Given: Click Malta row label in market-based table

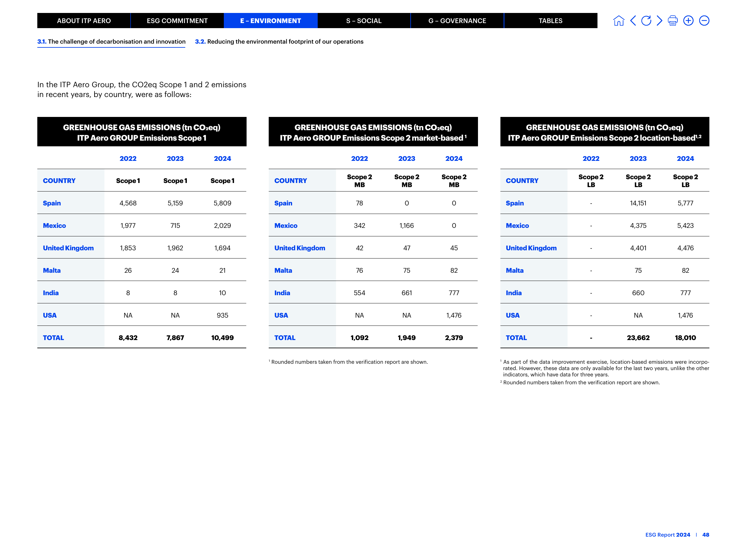Looking at the screenshot, I should (x=283, y=271).
